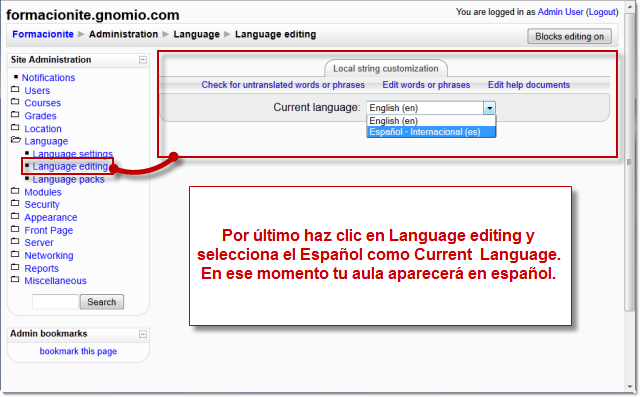Open the Local string customization tab
Image resolution: width=640 pixels, height=397 pixels.
pyautogui.click(x=386, y=69)
